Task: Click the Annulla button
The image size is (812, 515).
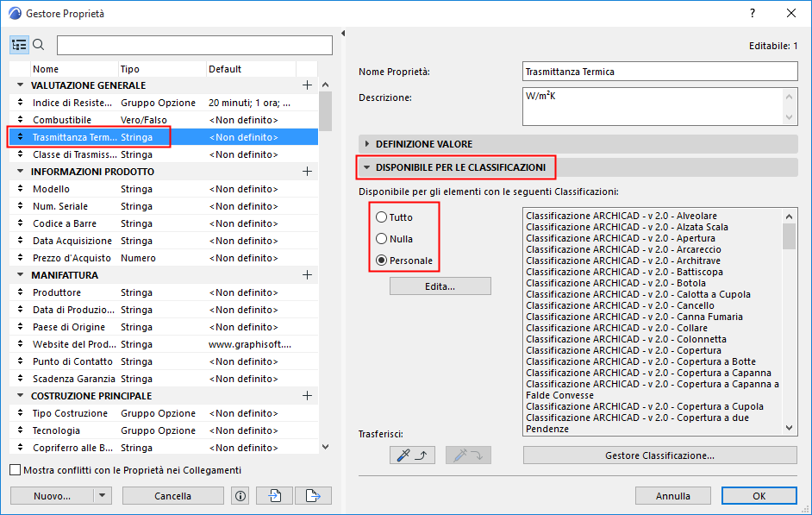Action: point(672,496)
